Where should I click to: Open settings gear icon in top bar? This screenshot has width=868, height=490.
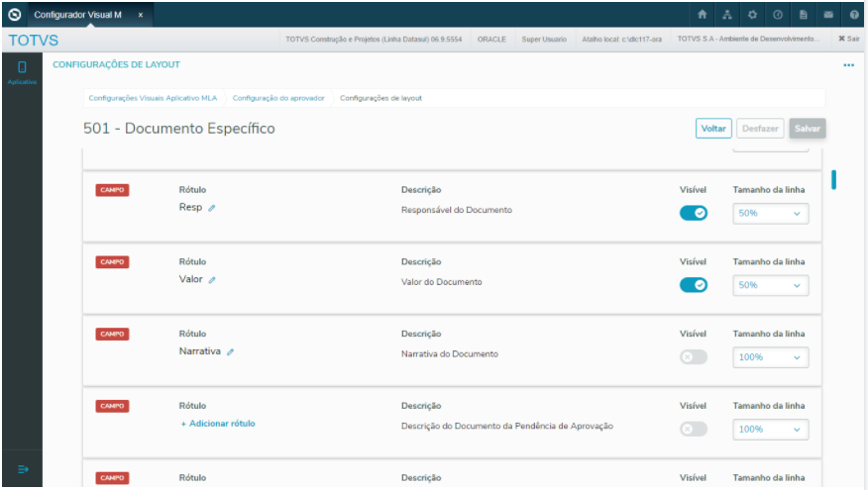tap(752, 15)
